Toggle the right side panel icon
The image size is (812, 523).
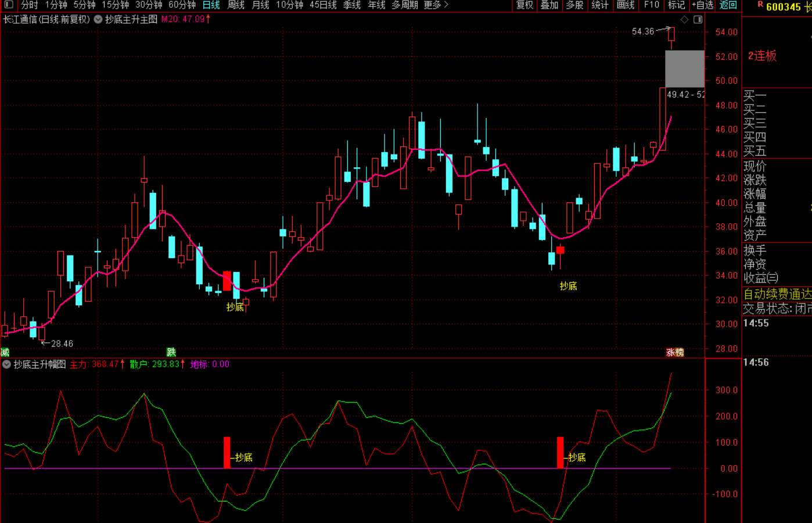point(698,20)
